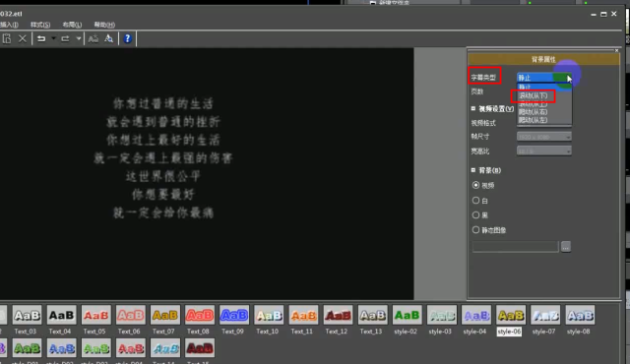Click the paste icon in the toolbar
The height and width of the screenshot is (364, 630).
(x=7, y=39)
